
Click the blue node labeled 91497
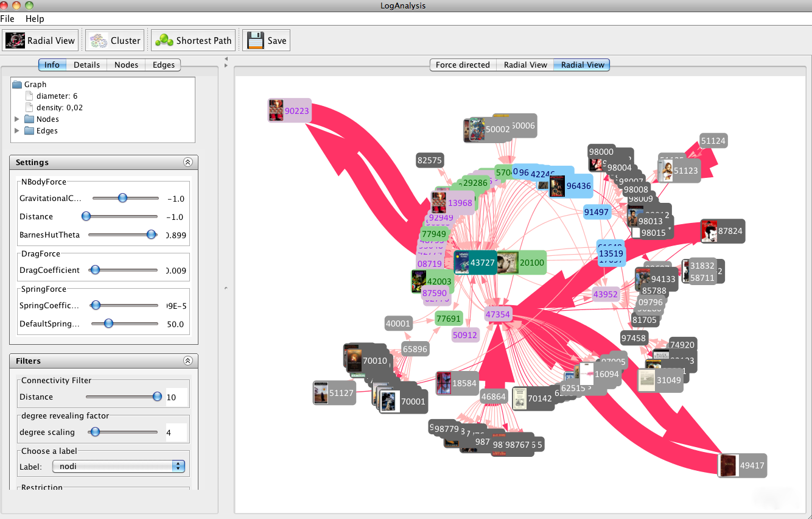pyautogui.click(x=597, y=212)
